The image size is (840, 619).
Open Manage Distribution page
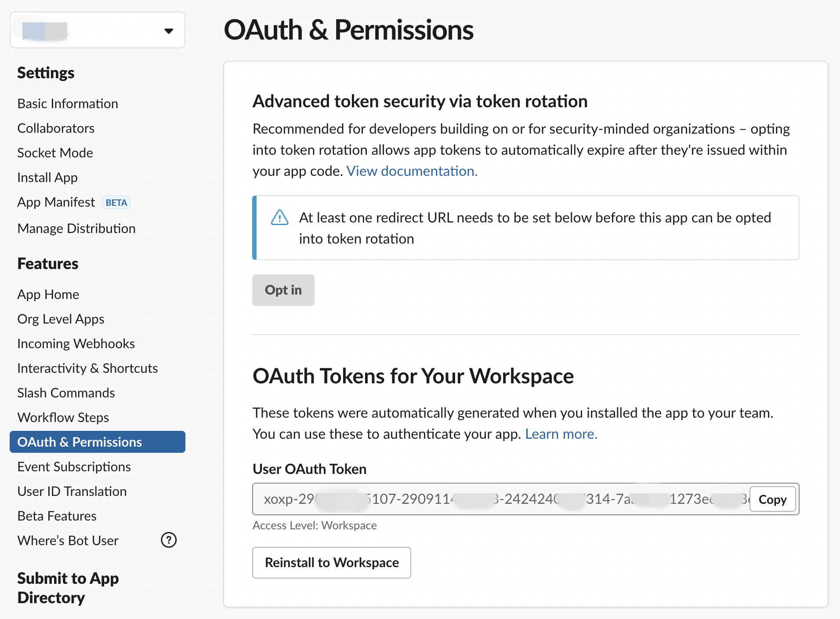pos(76,229)
